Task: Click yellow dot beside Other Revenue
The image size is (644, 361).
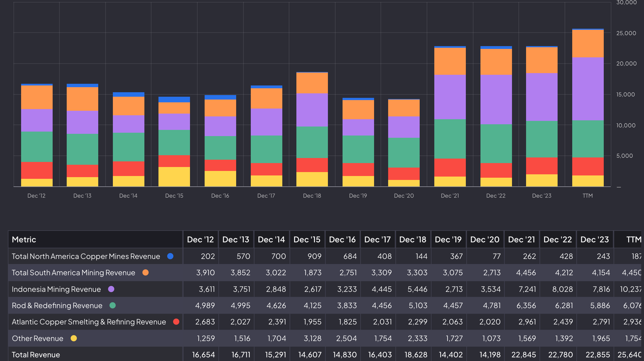Action: point(74,338)
